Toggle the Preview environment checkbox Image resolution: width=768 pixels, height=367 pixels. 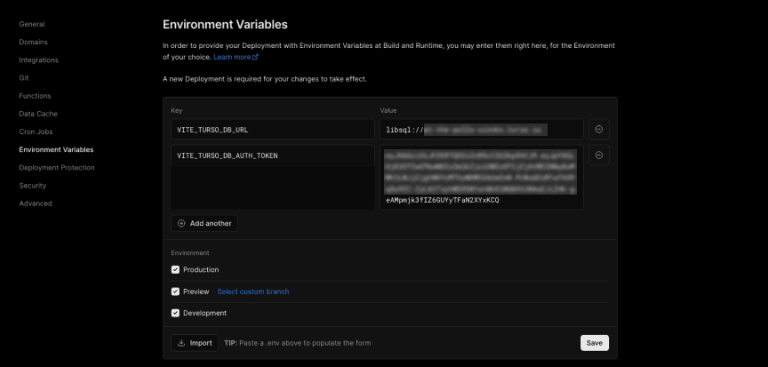(x=175, y=292)
